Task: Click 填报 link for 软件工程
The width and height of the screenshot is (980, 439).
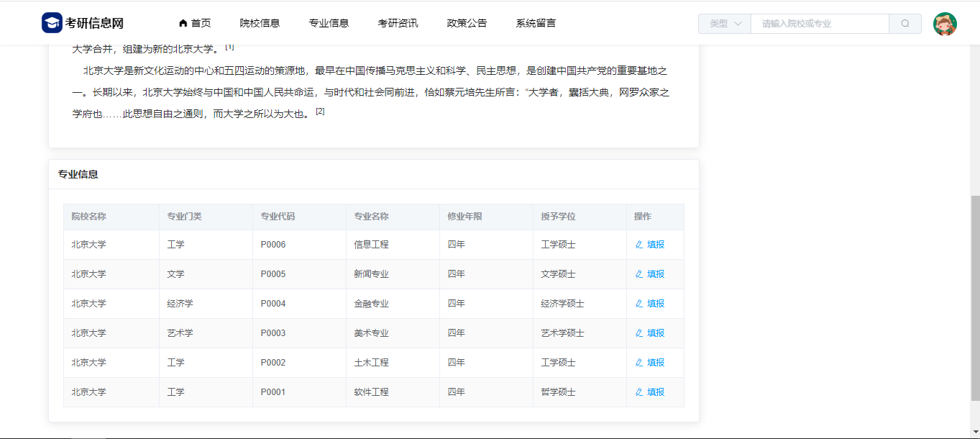Action: pos(656,392)
